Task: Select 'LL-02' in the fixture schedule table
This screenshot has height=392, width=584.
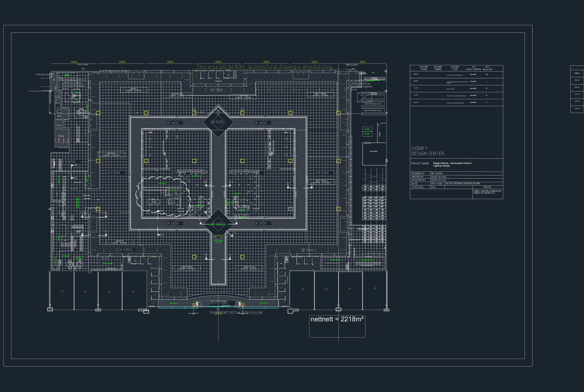Action: 416,95
